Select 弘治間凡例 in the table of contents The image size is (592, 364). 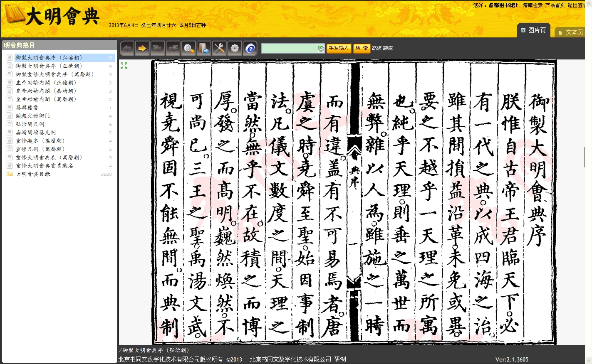[x=30, y=124]
